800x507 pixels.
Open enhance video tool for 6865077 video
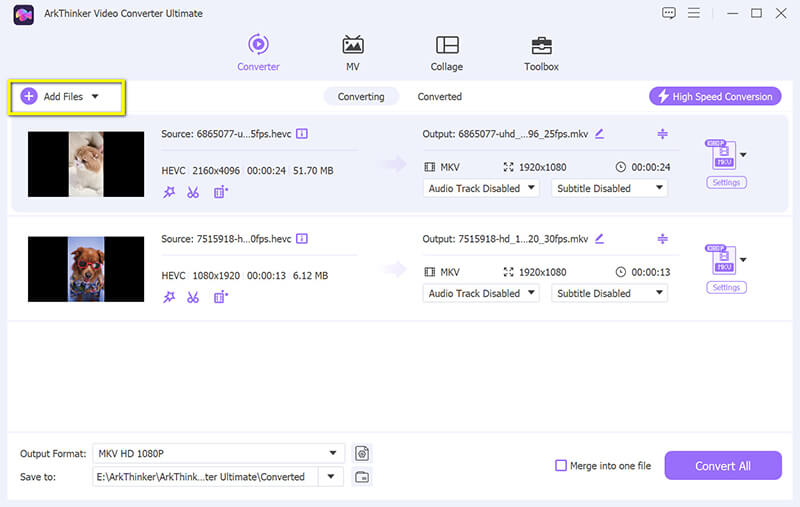[x=220, y=192]
